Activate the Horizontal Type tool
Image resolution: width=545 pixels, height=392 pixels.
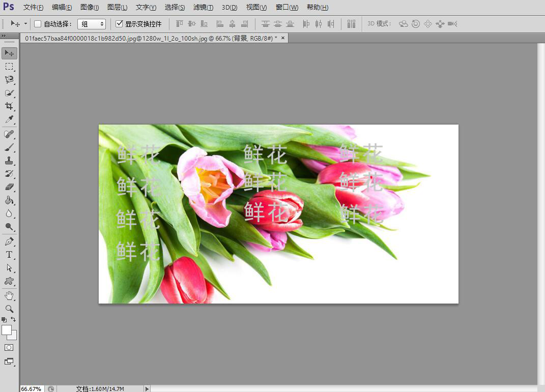click(9, 254)
